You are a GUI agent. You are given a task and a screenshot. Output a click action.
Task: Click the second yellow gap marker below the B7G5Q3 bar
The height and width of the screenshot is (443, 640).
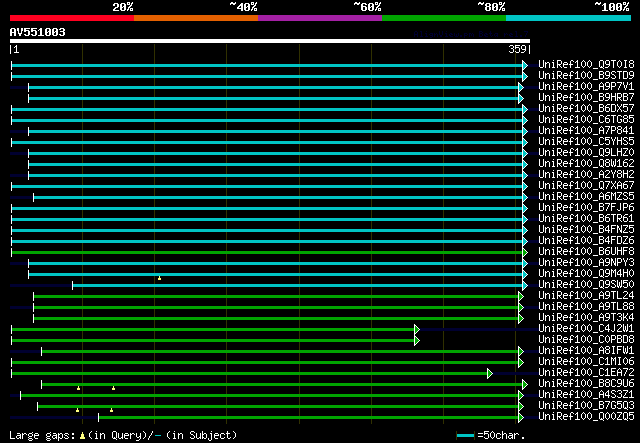111,410
